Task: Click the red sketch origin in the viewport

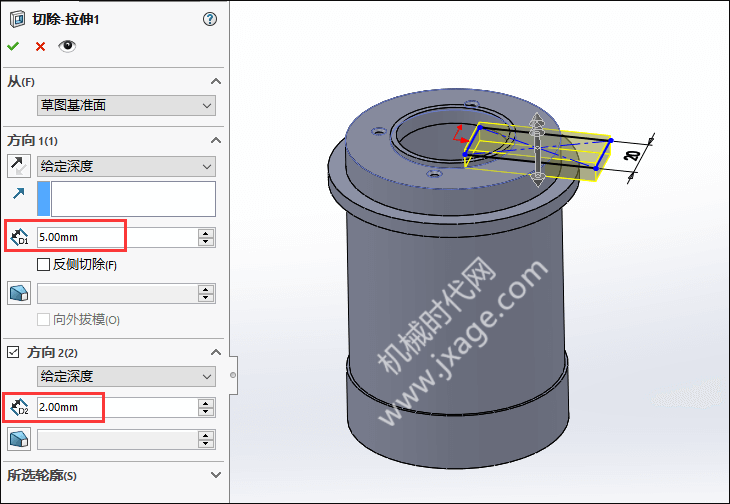Action: [x=460, y=134]
